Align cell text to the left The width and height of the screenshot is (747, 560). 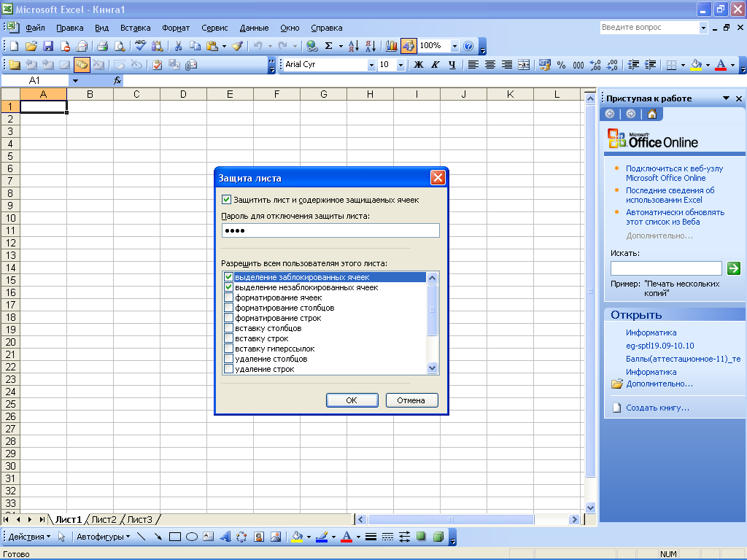pos(473,65)
